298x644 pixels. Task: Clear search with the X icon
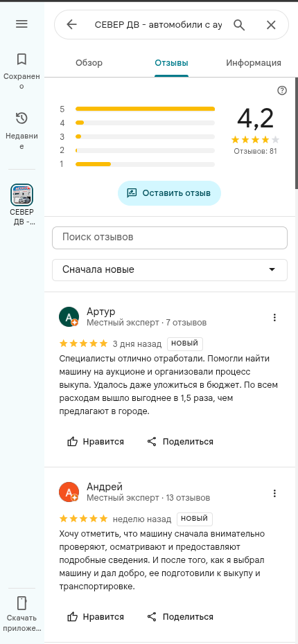pos(271,25)
